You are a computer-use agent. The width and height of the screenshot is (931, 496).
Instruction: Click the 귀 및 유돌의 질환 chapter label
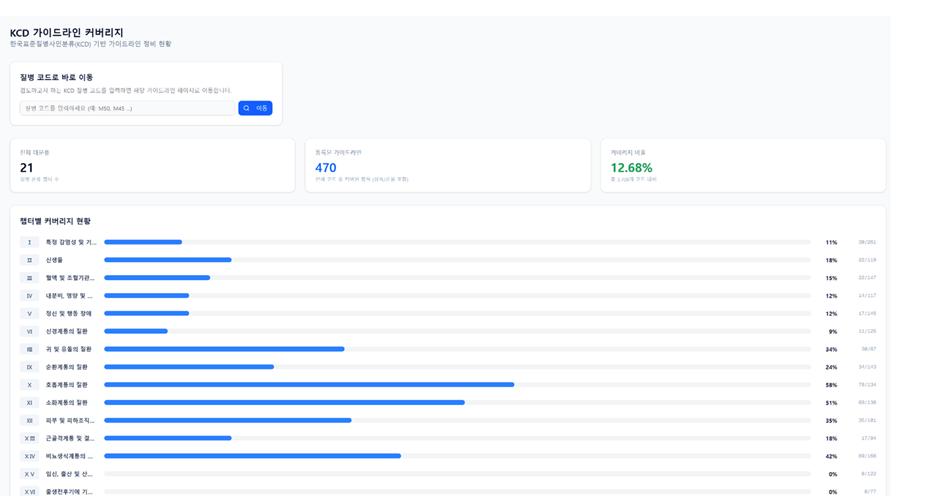[x=69, y=349]
